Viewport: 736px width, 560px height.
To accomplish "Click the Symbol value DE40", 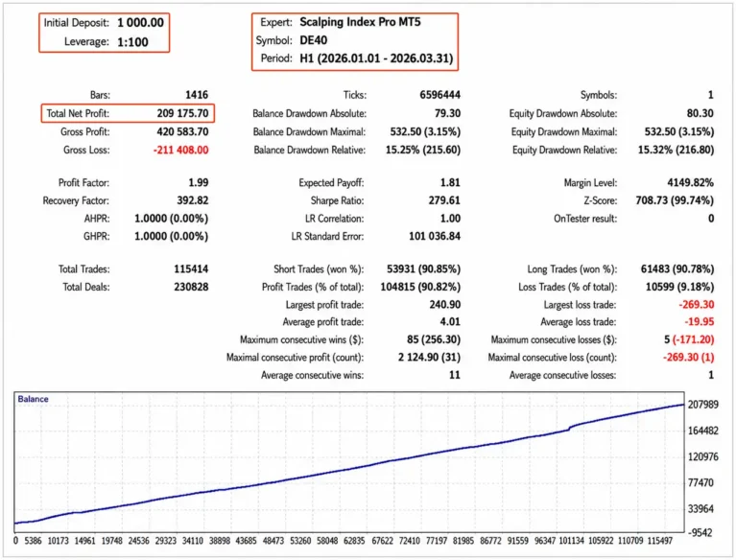I will pos(313,40).
